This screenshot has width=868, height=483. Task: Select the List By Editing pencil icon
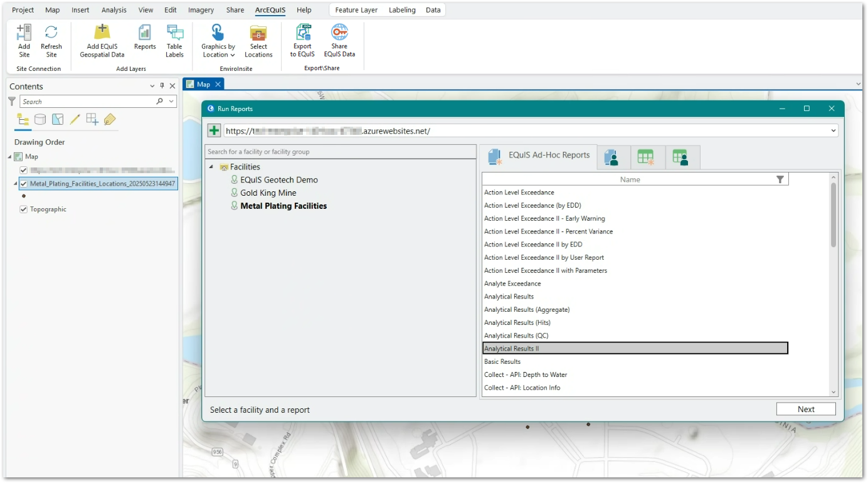coord(75,120)
